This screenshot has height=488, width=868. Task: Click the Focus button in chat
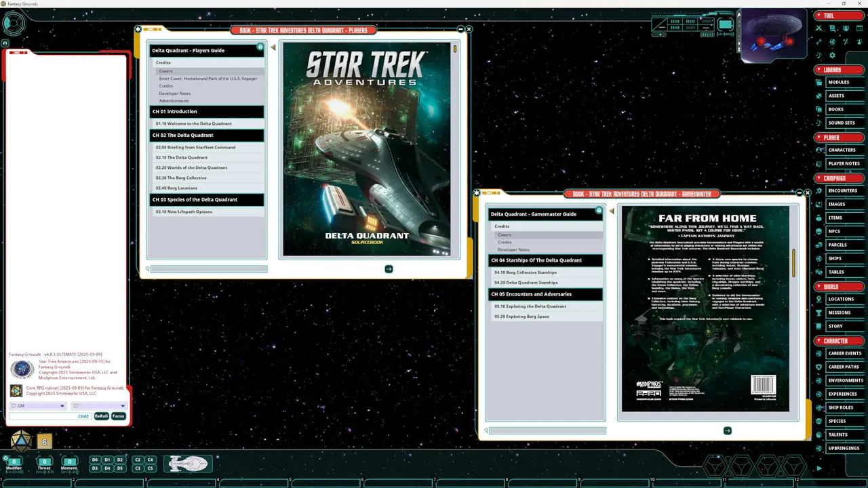point(119,416)
